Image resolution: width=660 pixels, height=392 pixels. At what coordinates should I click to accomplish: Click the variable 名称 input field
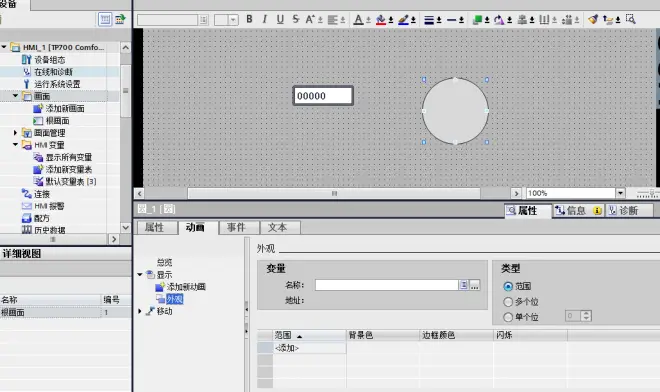[386, 285]
